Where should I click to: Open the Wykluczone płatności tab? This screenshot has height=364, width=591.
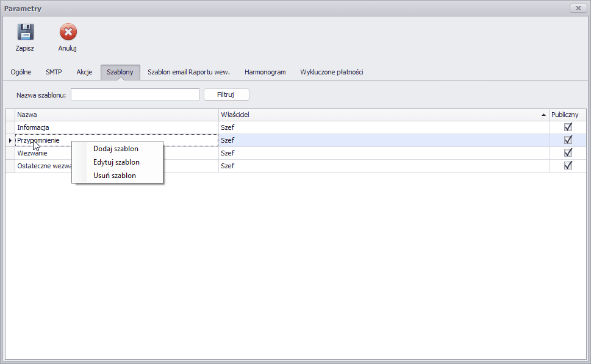[332, 72]
